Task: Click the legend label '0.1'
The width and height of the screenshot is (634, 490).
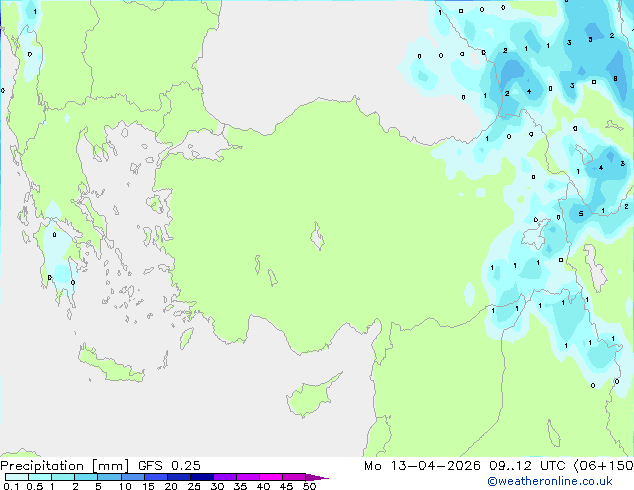Action: click(11, 486)
